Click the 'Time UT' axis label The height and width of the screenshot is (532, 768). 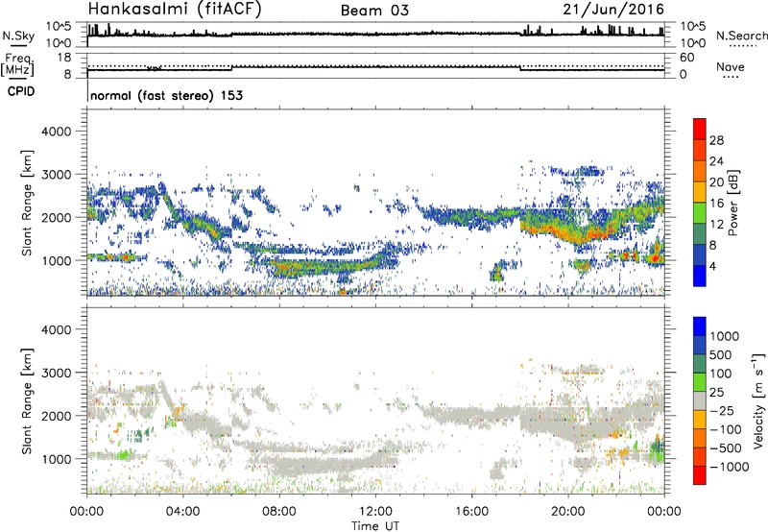coord(375,525)
